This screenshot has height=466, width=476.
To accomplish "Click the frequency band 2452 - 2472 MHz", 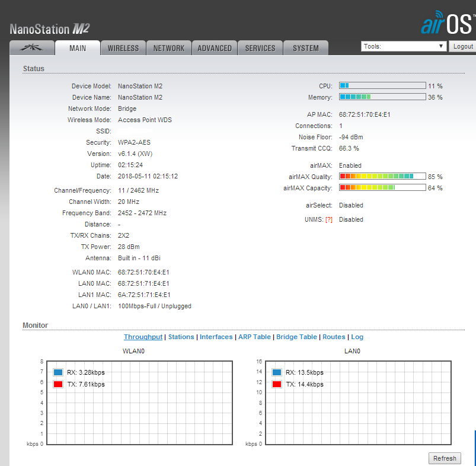I will [x=142, y=213].
